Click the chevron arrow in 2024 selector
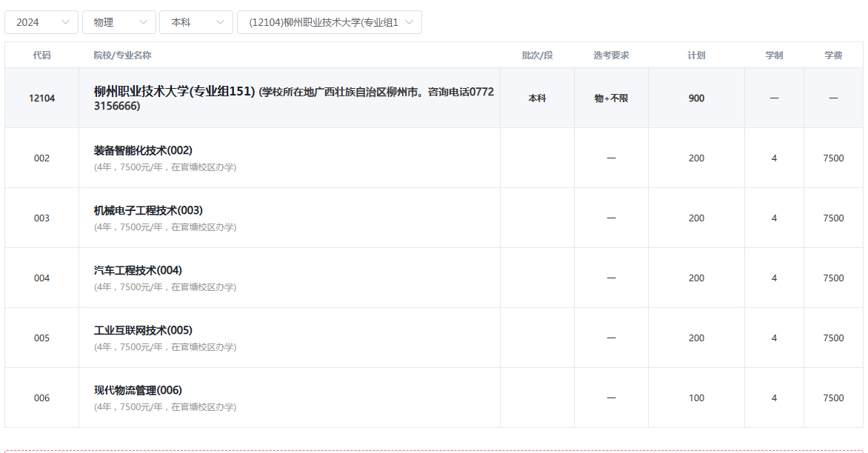868x453 pixels. (x=65, y=22)
